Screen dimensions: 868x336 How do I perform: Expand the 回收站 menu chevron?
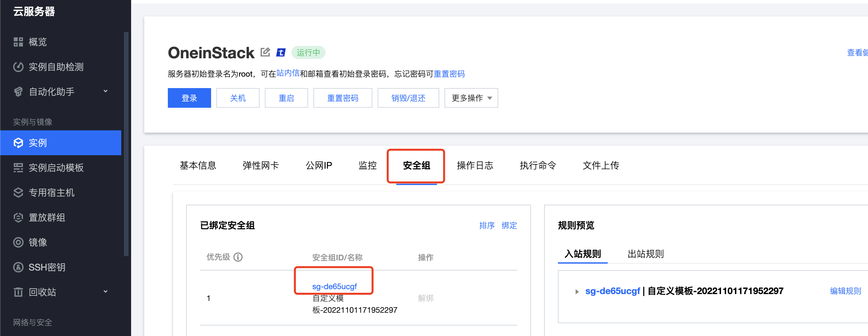coord(106,291)
